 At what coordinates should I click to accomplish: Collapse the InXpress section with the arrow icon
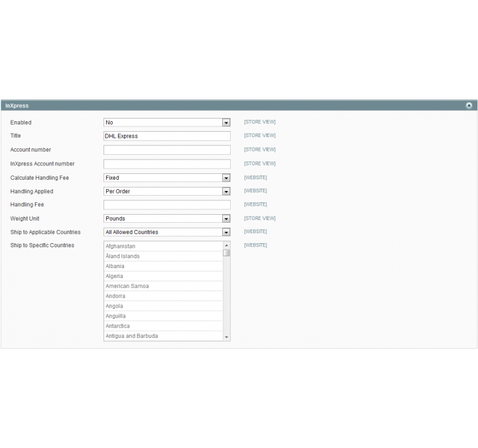pyautogui.click(x=469, y=105)
